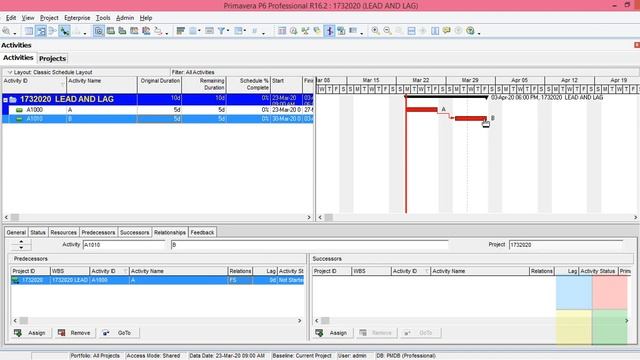
Task: Click the Filter: All Activities label
Action: [x=193, y=72]
